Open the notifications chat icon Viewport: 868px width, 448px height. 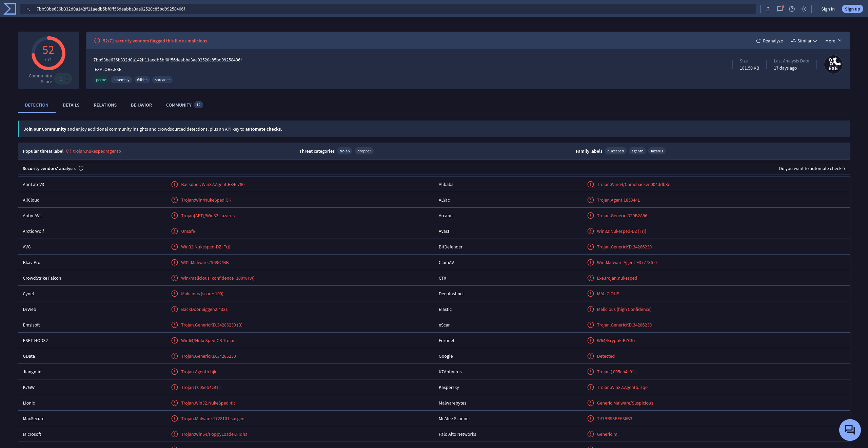(780, 9)
